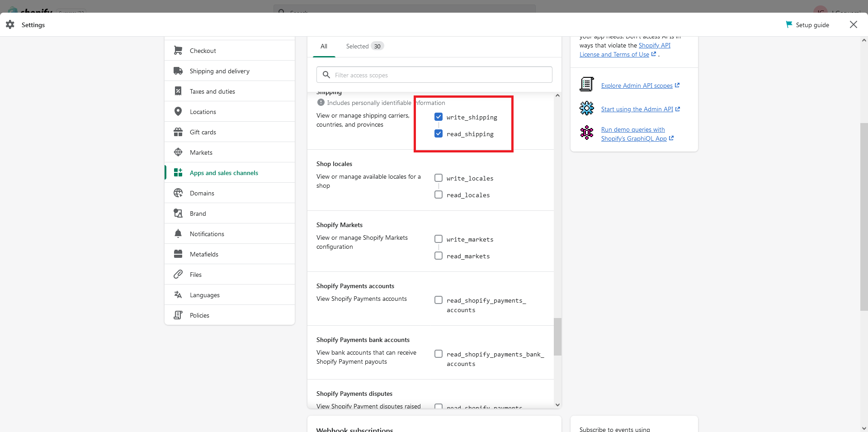Go to Taxes and duties
Viewport: 868px width, 432px height.
click(x=230, y=91)
